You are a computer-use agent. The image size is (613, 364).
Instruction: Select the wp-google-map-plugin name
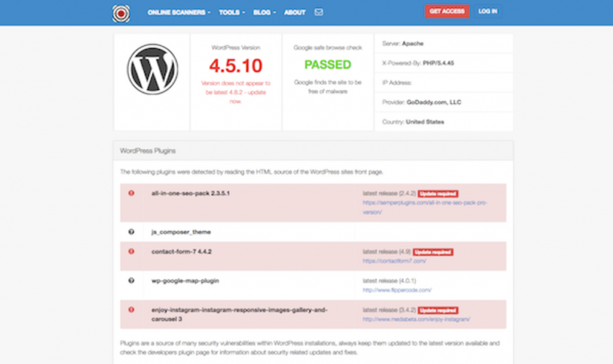coord(185,281)
